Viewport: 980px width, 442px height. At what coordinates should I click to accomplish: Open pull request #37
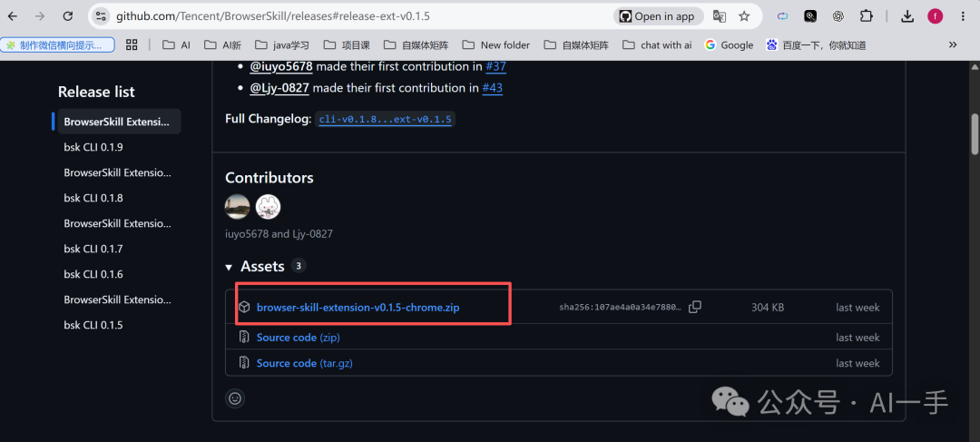tap(495, 65)
